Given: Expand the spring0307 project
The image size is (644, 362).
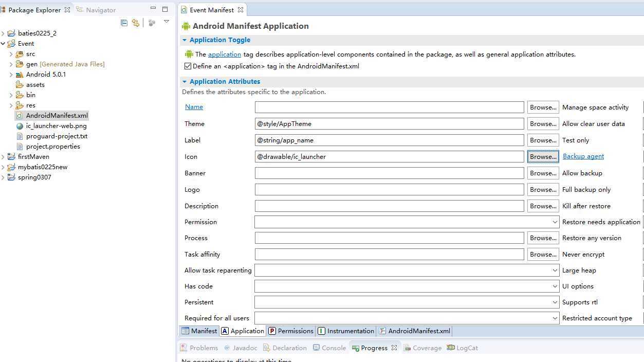Looking at the screenshot, I should click(3, 177).
